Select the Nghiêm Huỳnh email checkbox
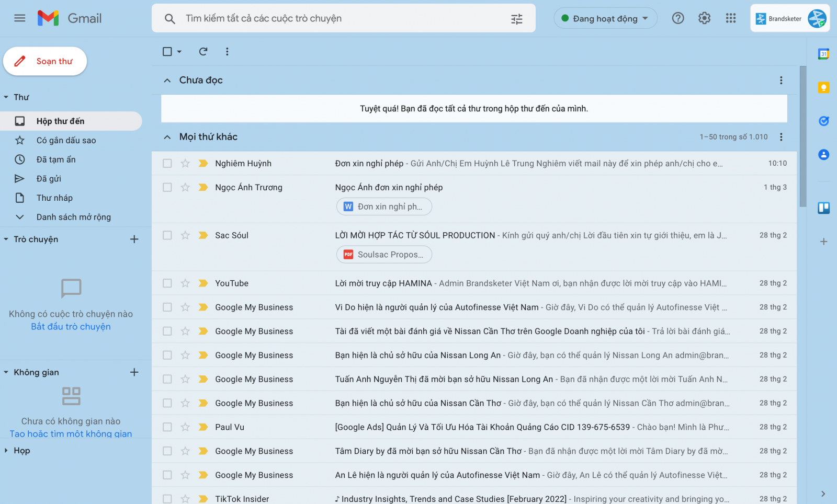 (x=167, y=163)
